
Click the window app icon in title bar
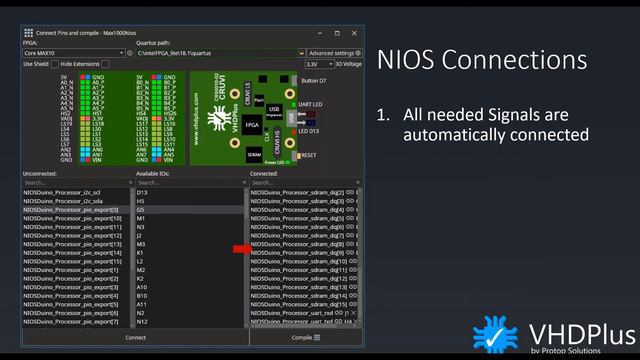29,33
